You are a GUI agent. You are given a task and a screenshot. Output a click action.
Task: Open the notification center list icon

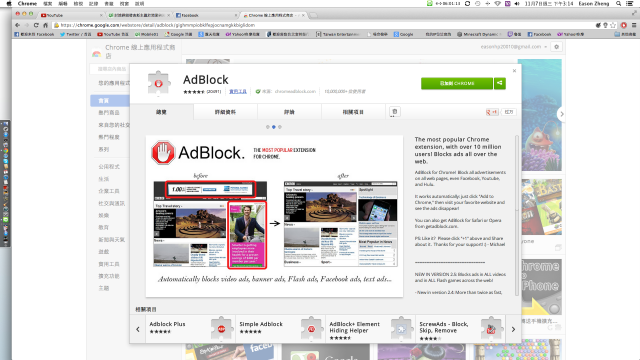point(630,3)
